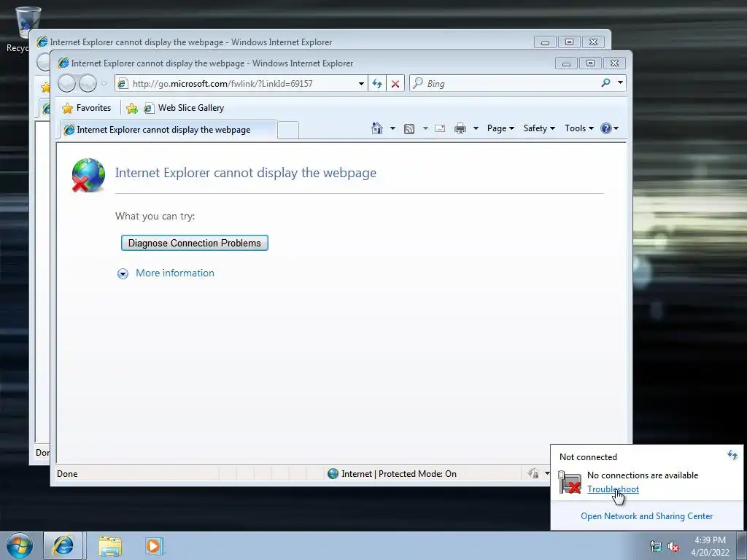Open a new blank tab

(287, 130)
